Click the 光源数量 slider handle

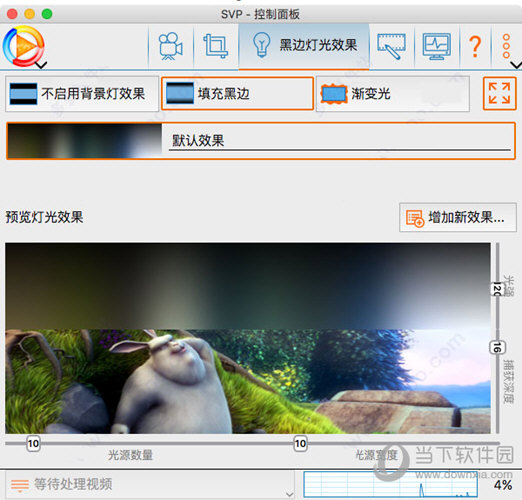(33, 443)
